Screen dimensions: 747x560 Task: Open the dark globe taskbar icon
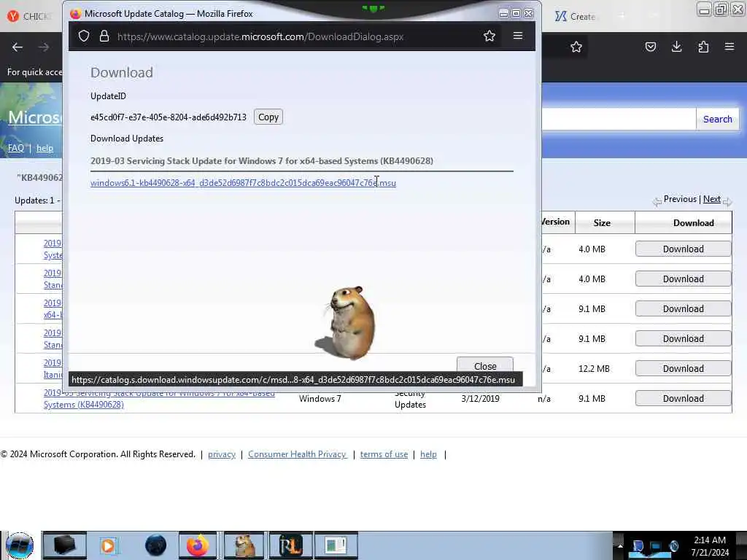[x=155, y=545]
